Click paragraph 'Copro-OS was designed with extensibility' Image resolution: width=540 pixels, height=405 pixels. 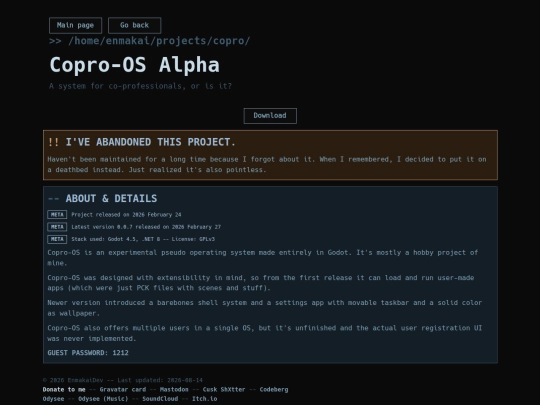[x=261, y=283]
